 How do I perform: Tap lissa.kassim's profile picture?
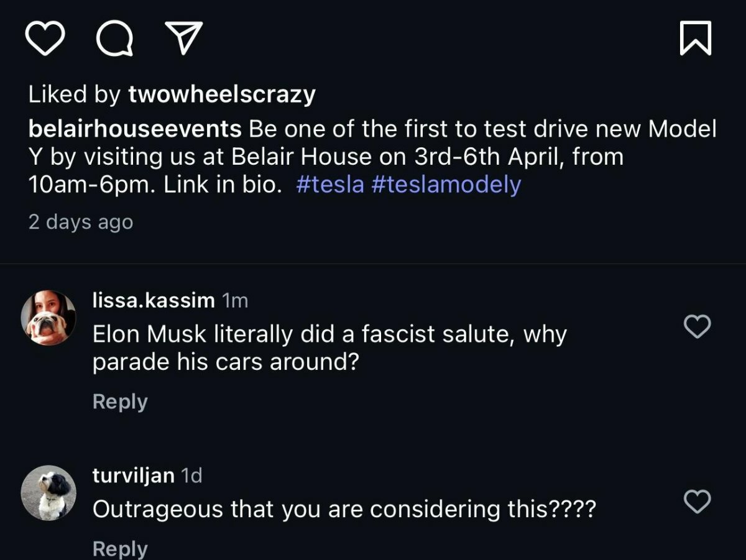[48, 318]
